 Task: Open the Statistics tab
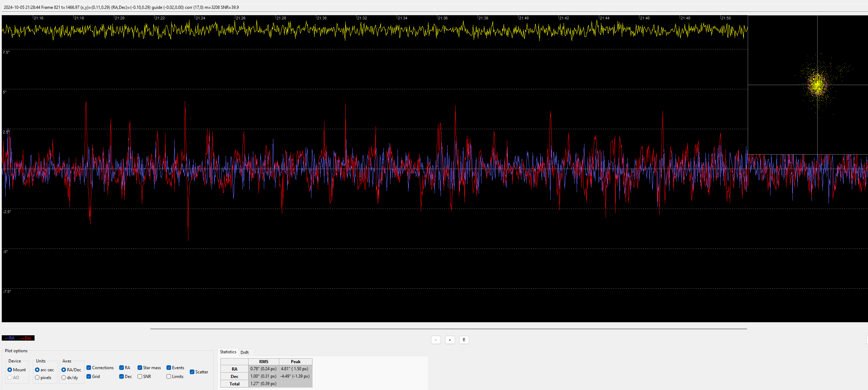pyautogui.click(x=228, y=352)
